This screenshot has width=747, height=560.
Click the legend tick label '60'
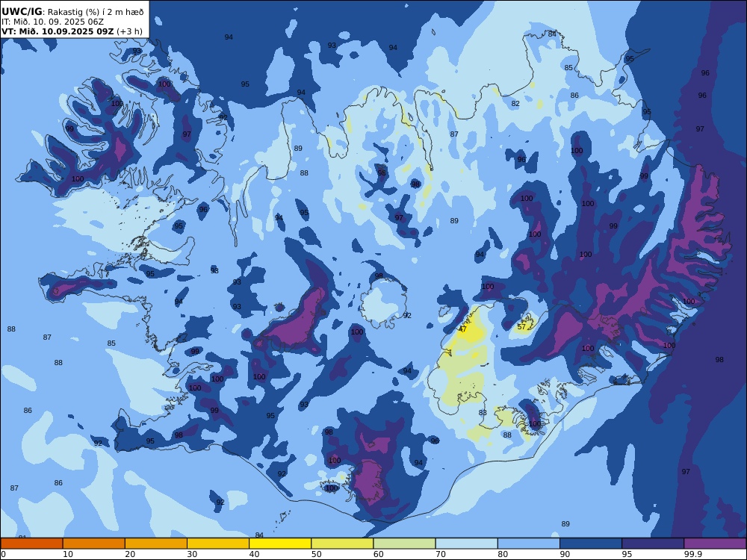point(379,554)
